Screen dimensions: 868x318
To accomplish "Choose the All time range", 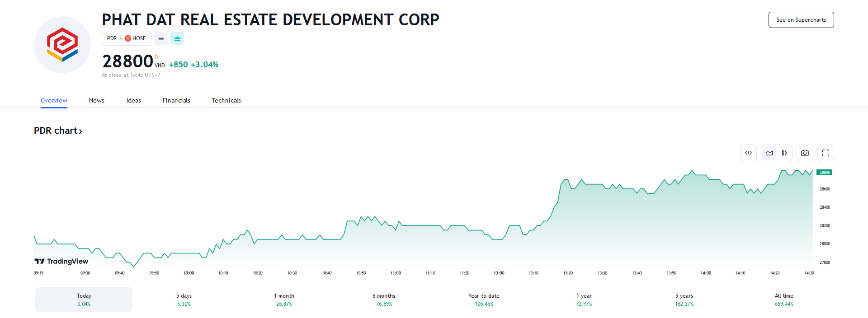I will 784,299.
